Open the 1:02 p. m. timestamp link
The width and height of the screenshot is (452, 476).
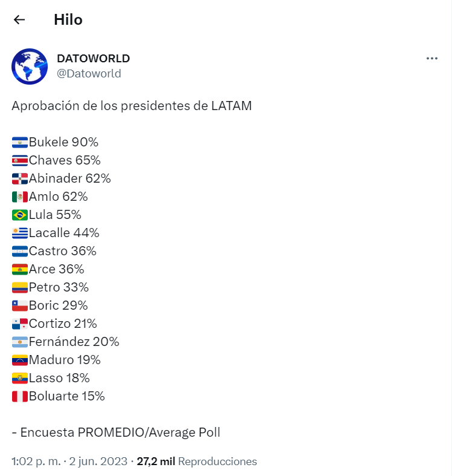click(x=69, y=461)
